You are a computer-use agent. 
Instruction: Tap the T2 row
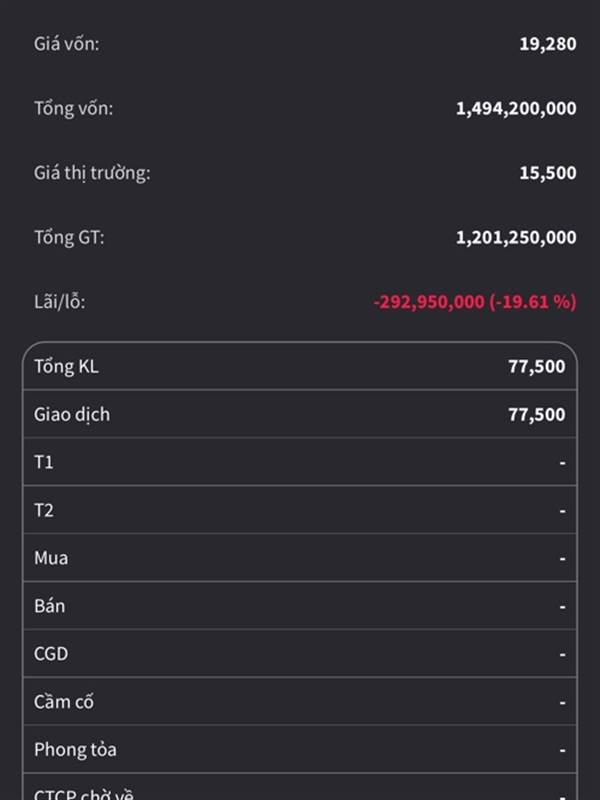(300, 510)
